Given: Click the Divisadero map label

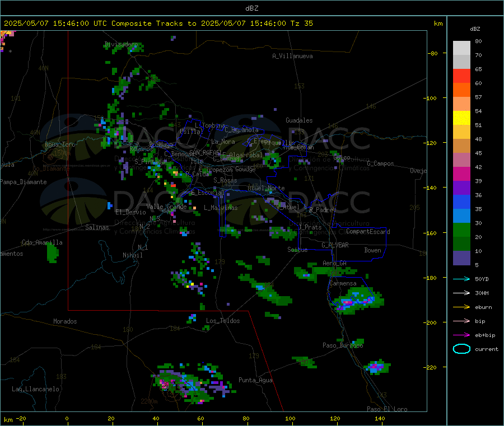Looking at the screenshot, I should tap(121, 44).
